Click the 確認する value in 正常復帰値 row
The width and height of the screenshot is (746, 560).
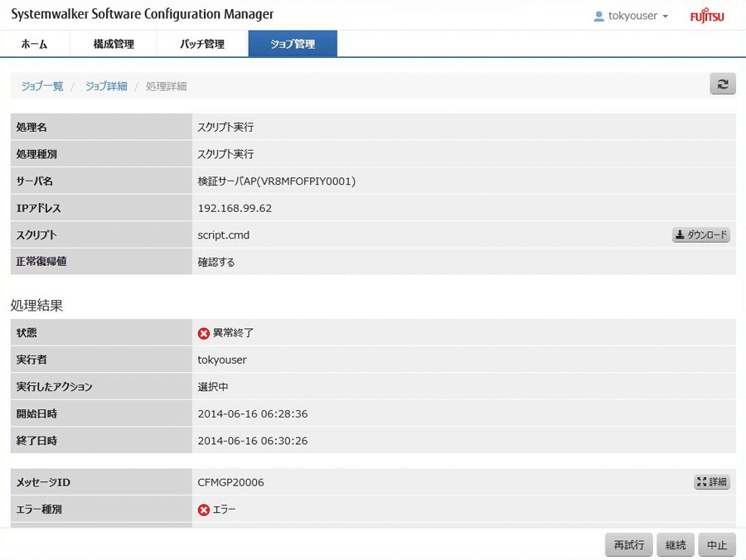pos(216,263)
